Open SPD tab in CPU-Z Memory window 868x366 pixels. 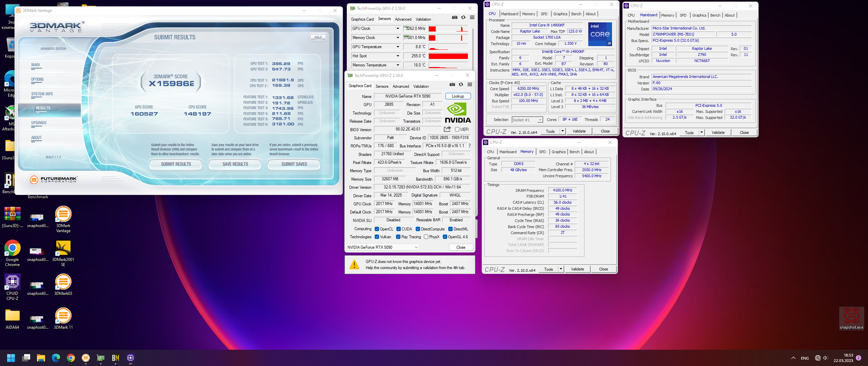coord(542,152)
